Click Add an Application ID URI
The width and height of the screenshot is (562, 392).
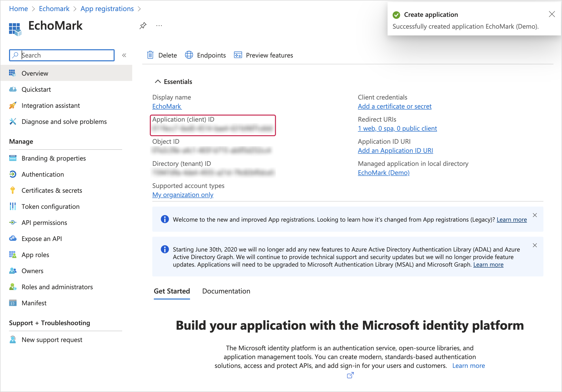395,151
